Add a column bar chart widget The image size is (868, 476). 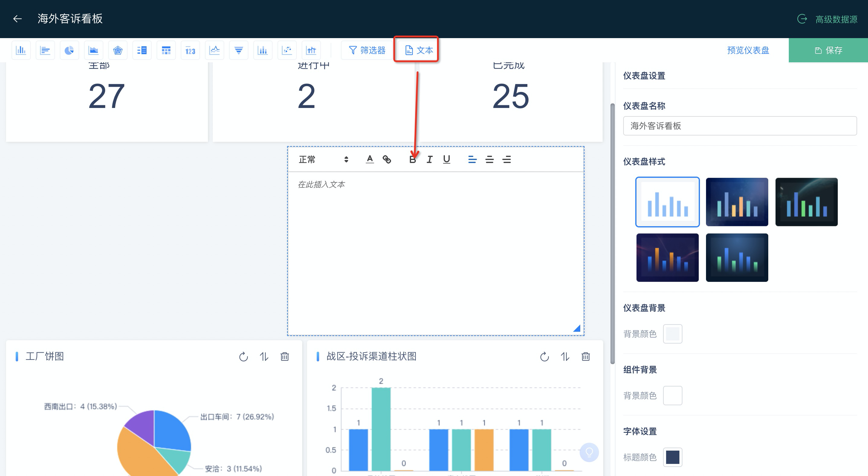(x=21, y=50)
